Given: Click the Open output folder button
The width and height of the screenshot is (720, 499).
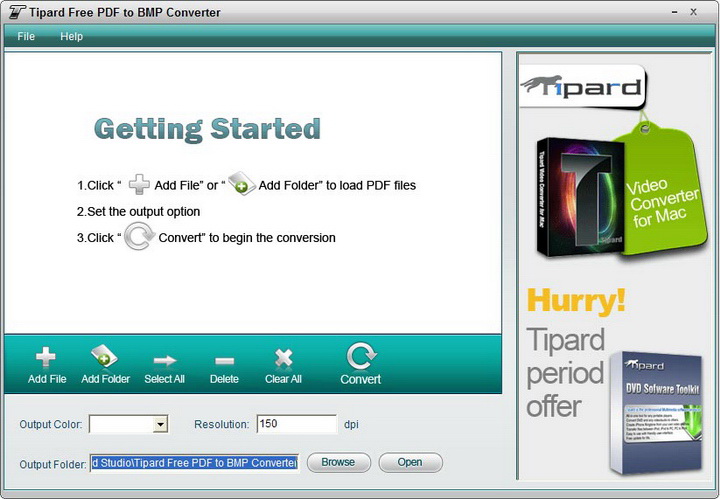Looking at the screenshot, I should tap(410, 462).
